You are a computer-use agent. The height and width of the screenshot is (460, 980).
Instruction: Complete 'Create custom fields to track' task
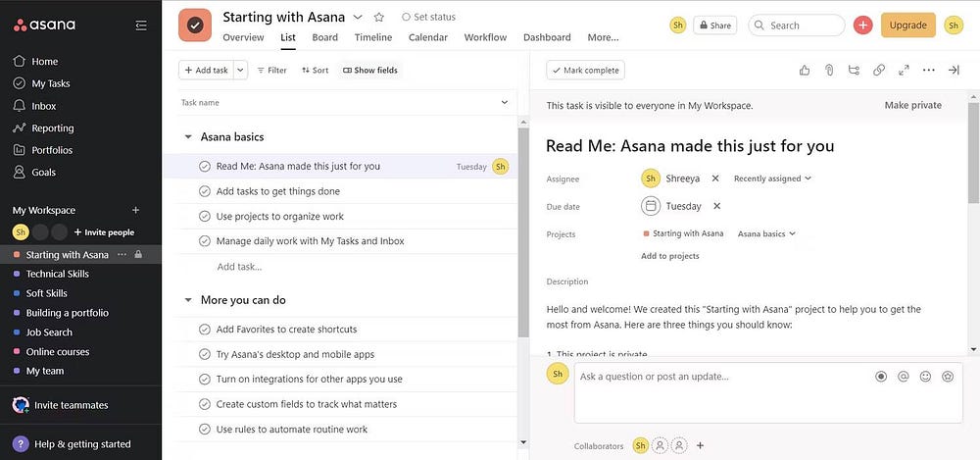click(205, 404)
